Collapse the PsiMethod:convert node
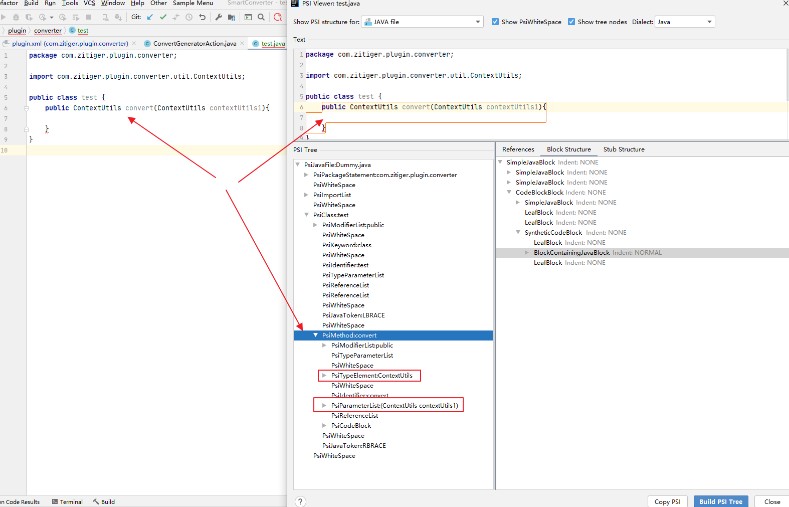This screenshot has height=507, width=789. pyautogui.click(x=315, y=335)
